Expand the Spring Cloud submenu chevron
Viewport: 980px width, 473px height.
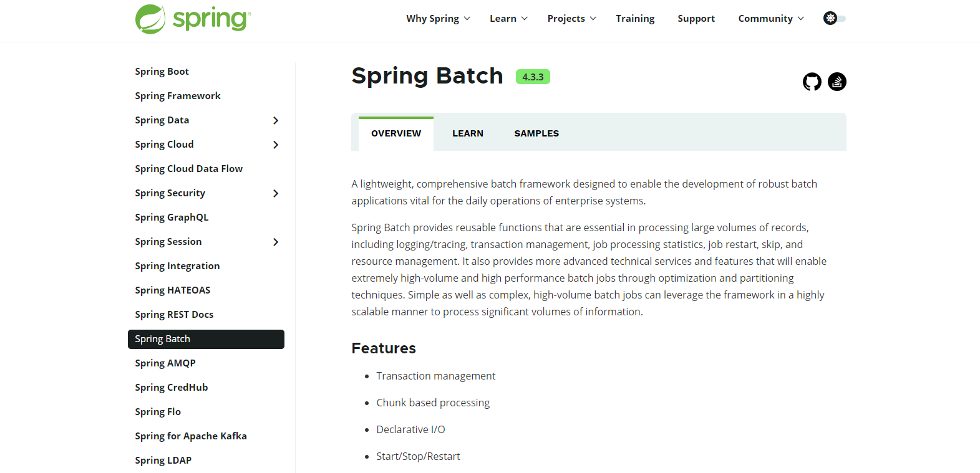(276, 145)
